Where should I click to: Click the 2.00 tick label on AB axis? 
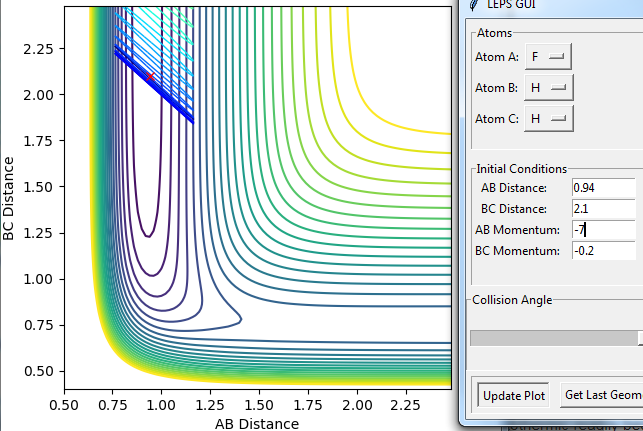click(x=357, y=405)
